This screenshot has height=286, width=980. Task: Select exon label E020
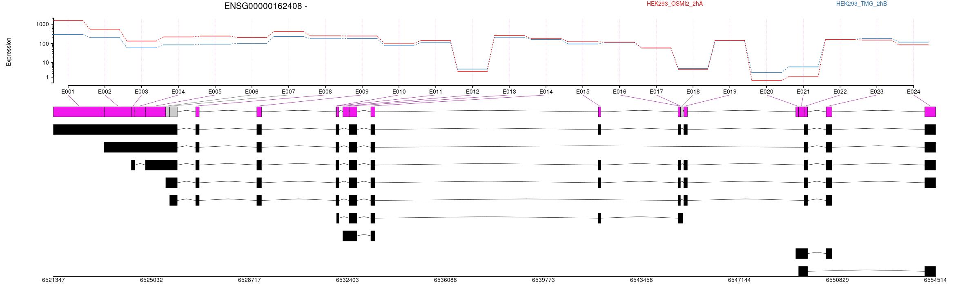pos(766,92)
